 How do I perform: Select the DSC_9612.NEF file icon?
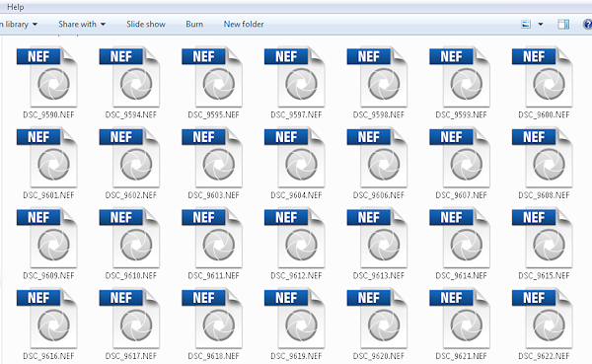pos(295,238)
